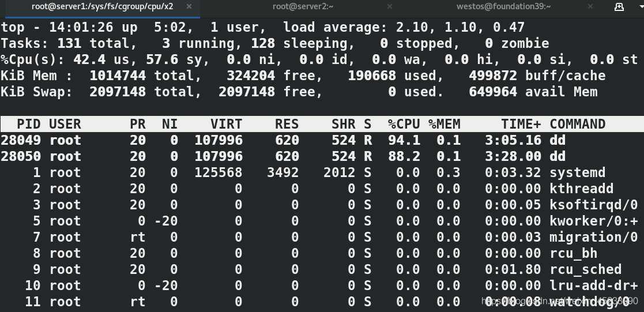Click the 94.1 %CPU value of dd
Screen dimensions: 644x312
point(404,140)
